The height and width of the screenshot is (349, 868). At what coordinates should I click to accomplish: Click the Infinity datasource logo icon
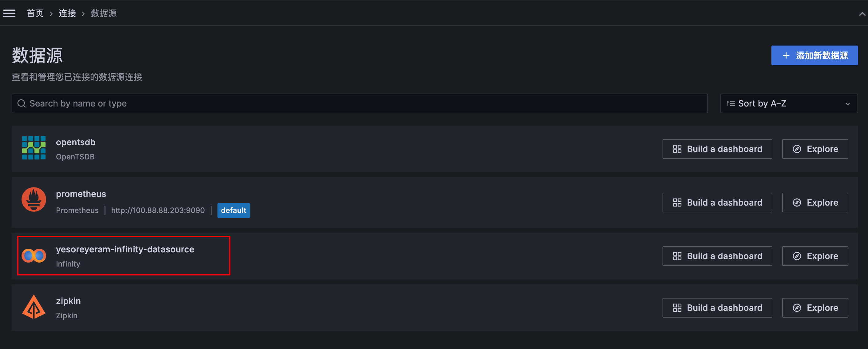(x=34, y=256)
